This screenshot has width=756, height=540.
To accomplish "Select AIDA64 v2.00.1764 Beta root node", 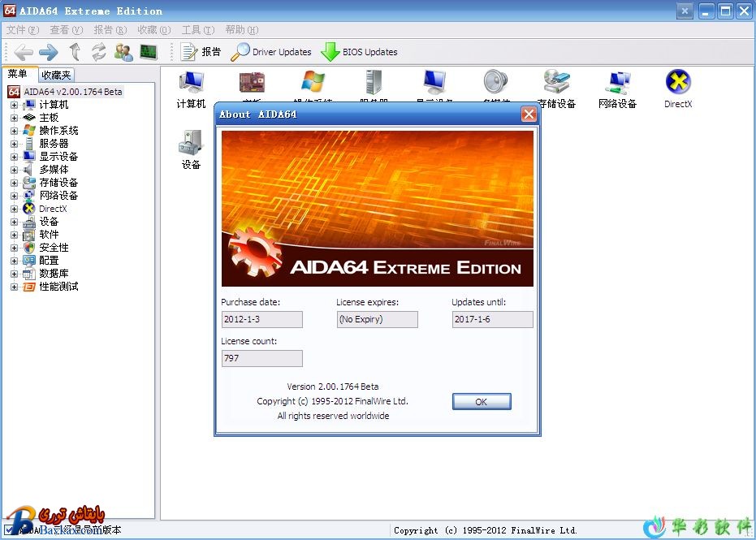I will point(73,92).
